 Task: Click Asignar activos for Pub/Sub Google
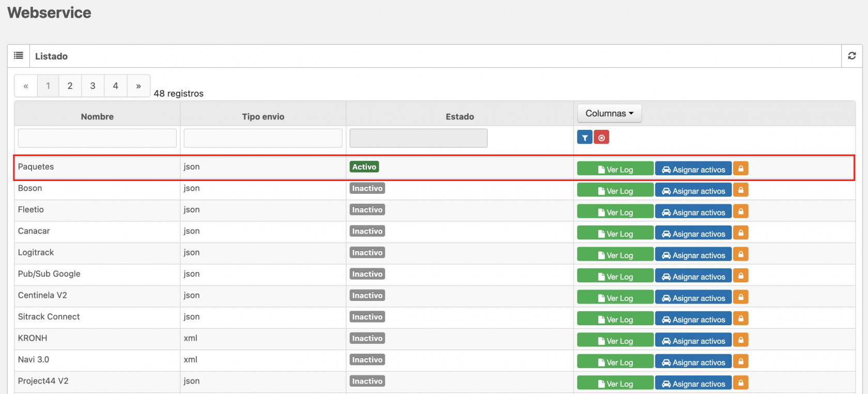coord(693,277)
